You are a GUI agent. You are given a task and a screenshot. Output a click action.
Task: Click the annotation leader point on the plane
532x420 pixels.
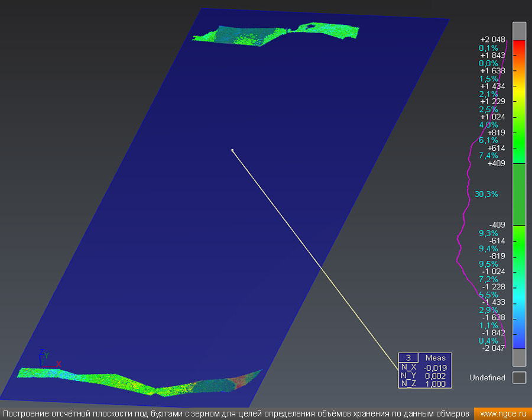pyautogui.click(x=232, y=150)
